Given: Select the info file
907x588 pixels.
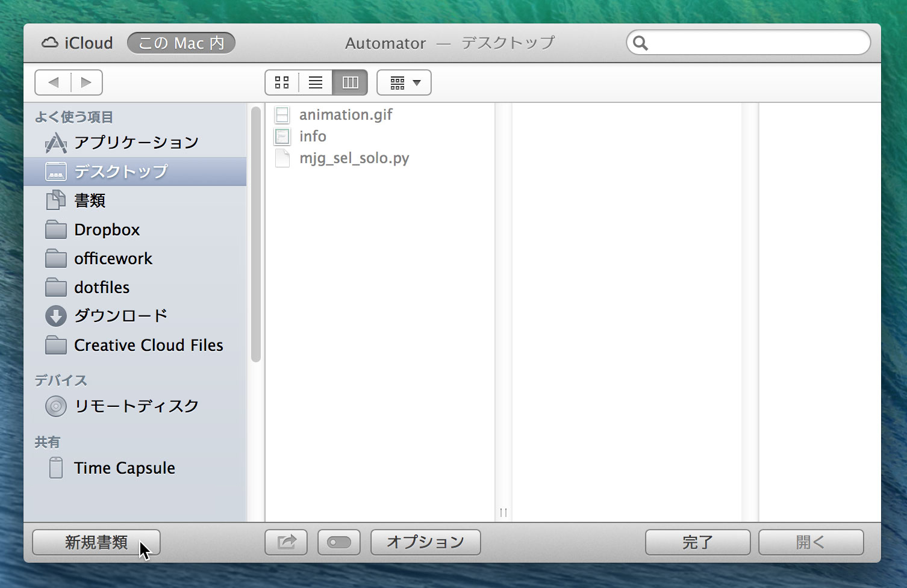Looking at the screenshot, I should pyautogui.click(x=379, y=136).
